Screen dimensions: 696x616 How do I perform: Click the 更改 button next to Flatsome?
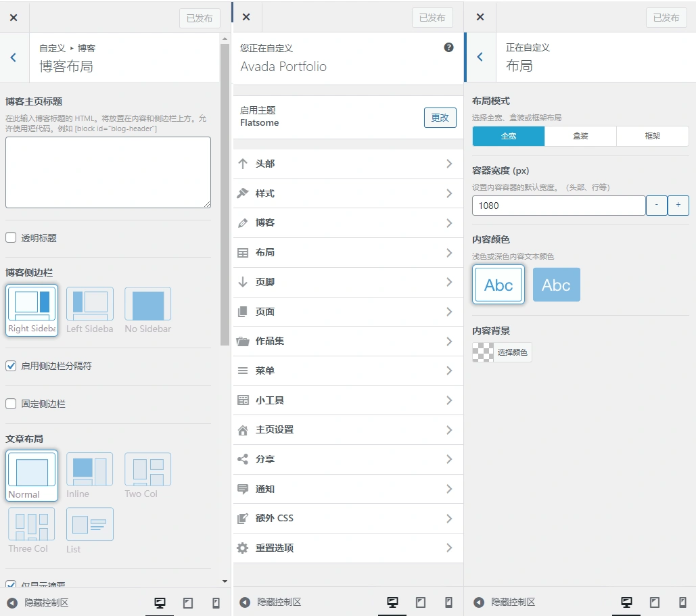[440, 116]
